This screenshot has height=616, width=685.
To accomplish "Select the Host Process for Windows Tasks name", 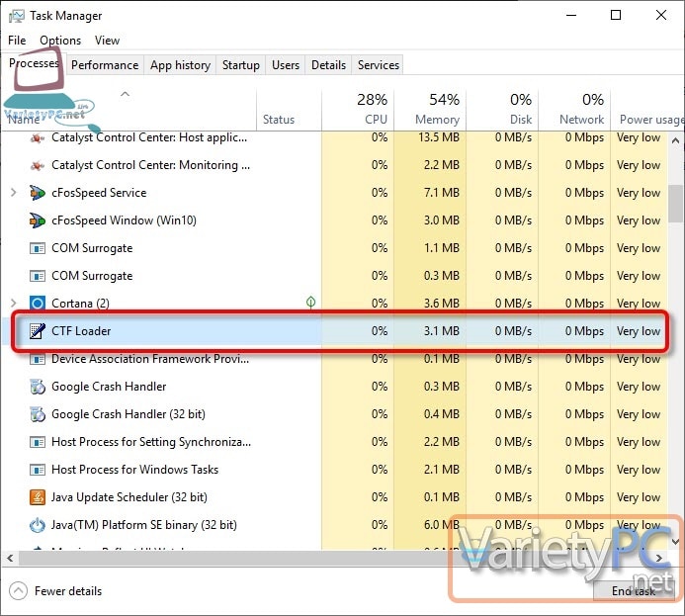I will click(x=134, y=470).
